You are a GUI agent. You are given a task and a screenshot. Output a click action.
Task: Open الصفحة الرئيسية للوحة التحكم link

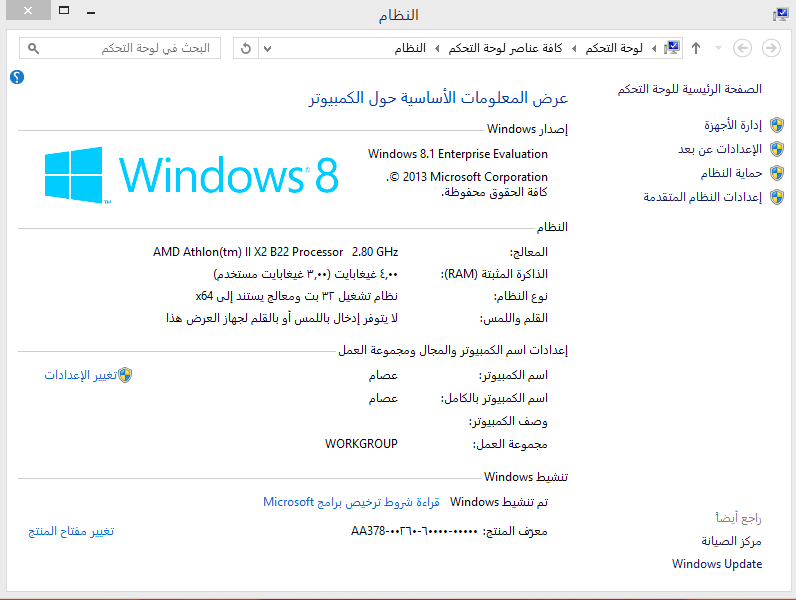689,89
